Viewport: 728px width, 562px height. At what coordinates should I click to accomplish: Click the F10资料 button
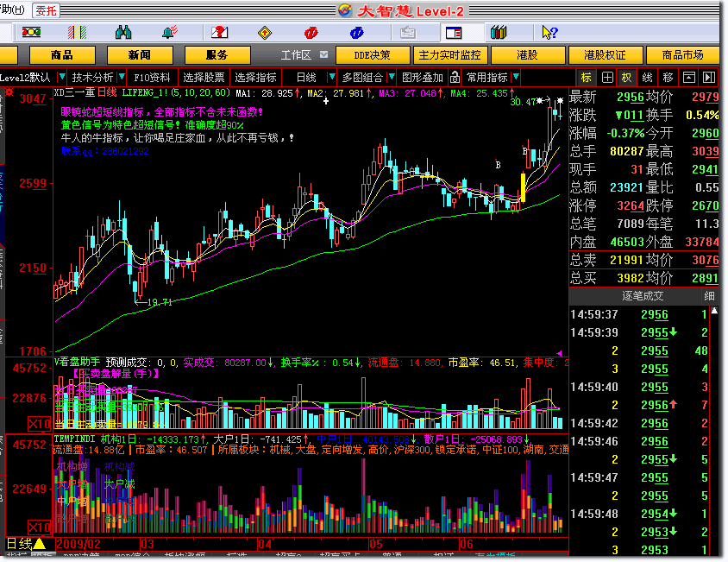click(x=152, y=77)
